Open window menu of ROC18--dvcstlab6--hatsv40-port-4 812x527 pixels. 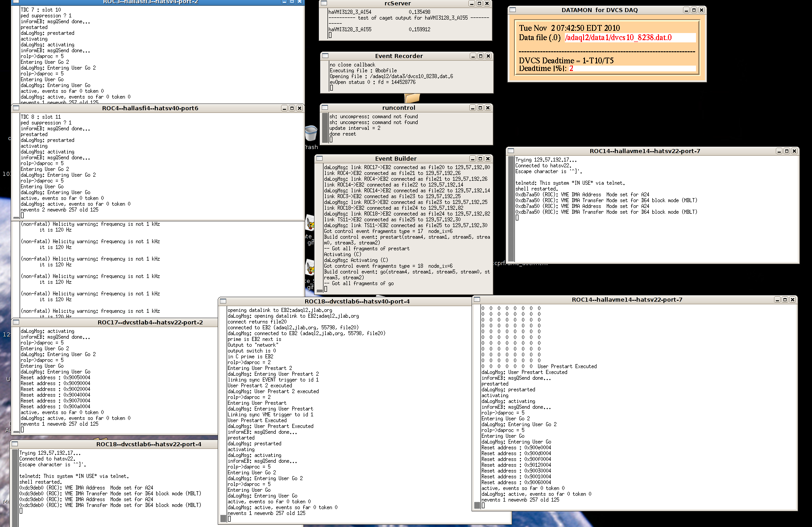tap(223, 301)
